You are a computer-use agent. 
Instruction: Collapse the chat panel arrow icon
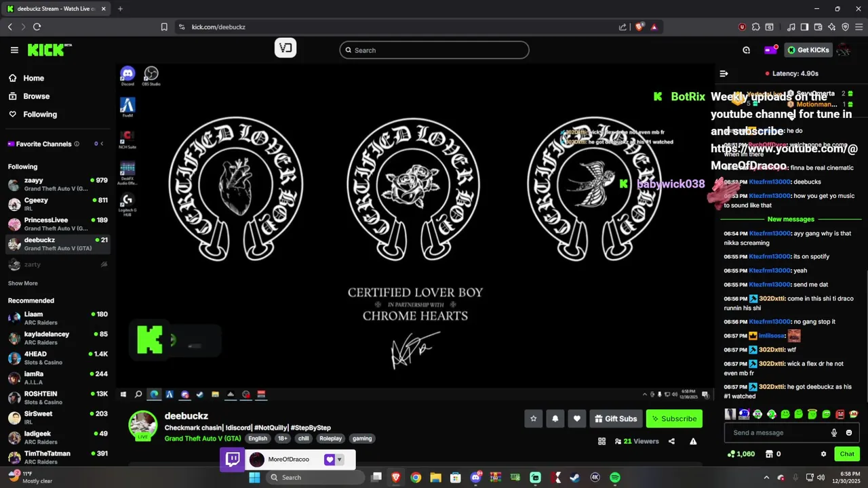tap(724, 73)
